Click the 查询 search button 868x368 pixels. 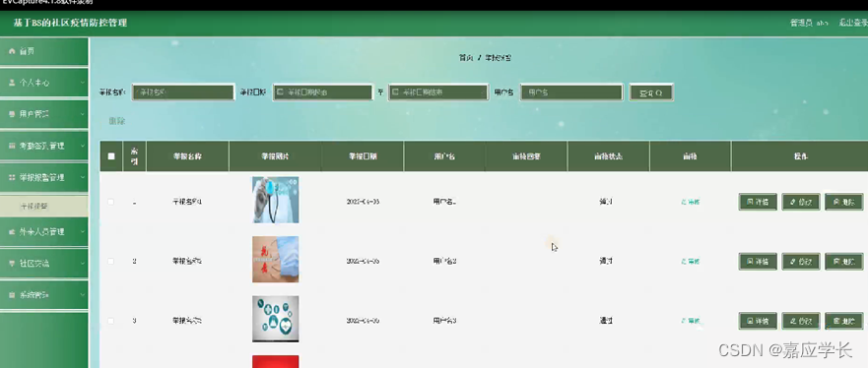pyautogui.click(x=651, y=92)
